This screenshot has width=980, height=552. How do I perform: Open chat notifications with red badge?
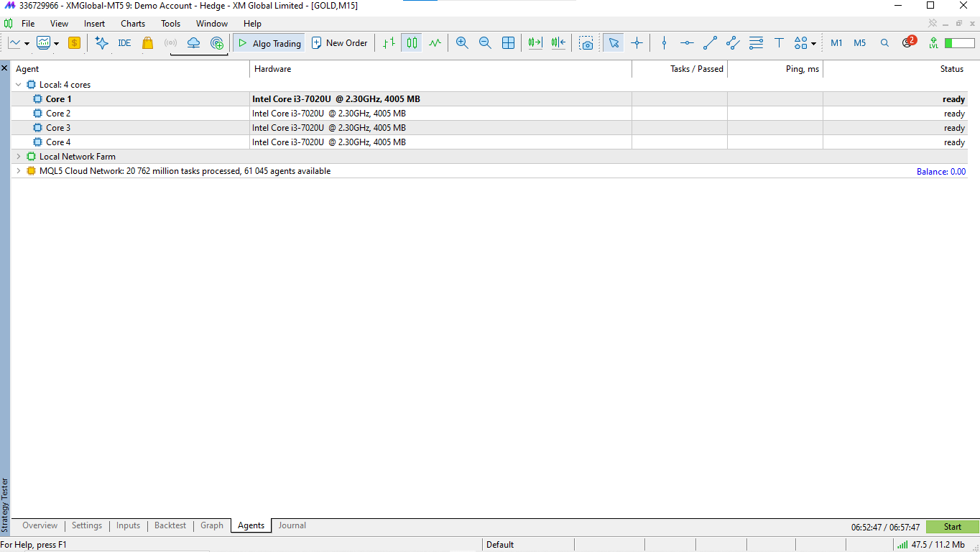point(909,42)
